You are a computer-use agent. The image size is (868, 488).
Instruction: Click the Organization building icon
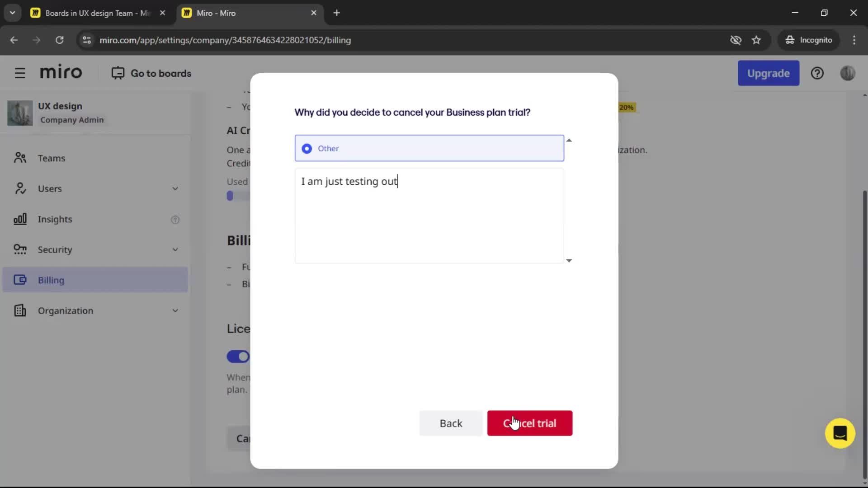tap(20, 310)
